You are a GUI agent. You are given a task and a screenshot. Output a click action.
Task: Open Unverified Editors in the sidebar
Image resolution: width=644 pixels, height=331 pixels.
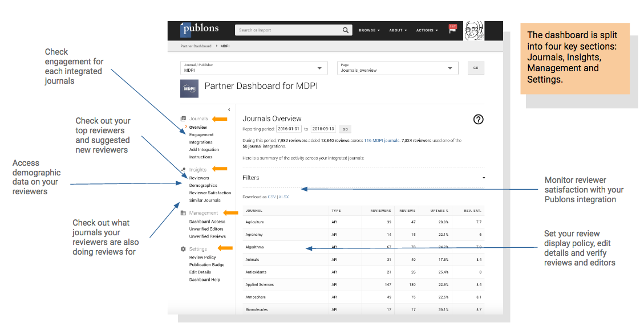pos(206,229)
